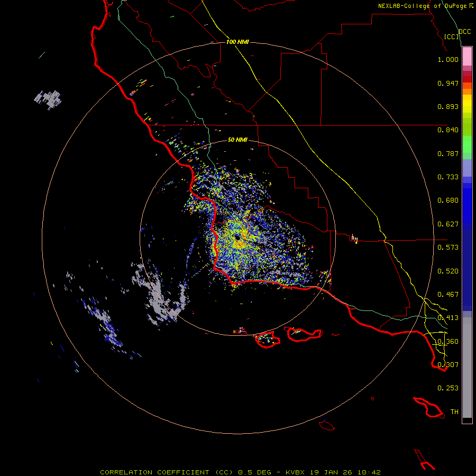
Task: Select the 0.253 legend value
Action: (x=448, y=388)
